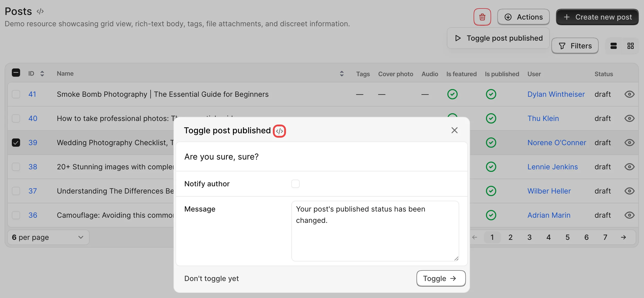Check the checkbox for post 40
This screenshot has width=644, height=298.
(x=16, y=118)
